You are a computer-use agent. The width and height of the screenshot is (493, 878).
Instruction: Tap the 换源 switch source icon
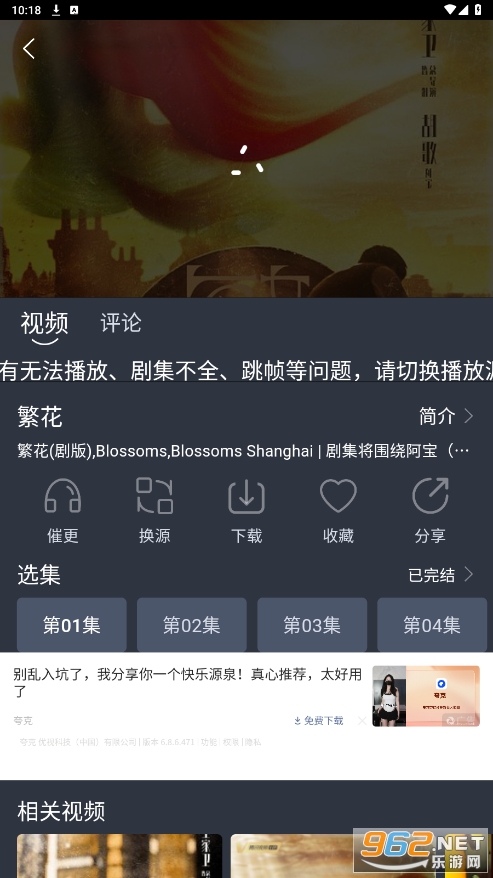pos(155,496)
